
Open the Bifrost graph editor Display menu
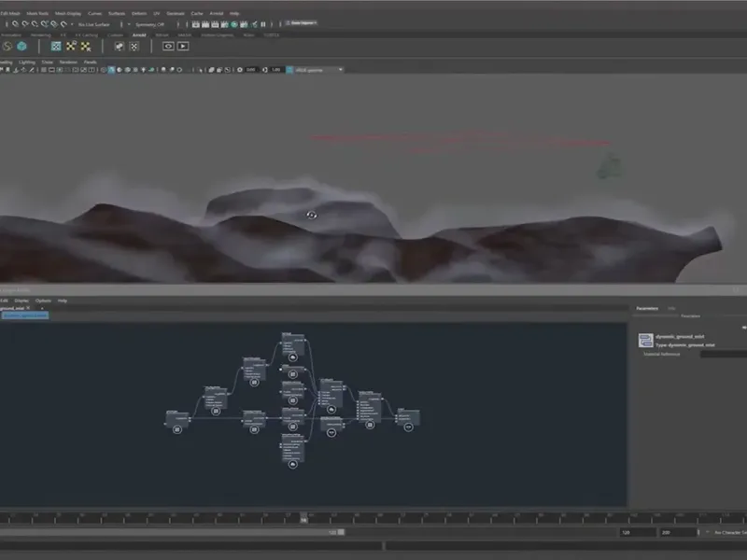[21, 301]
